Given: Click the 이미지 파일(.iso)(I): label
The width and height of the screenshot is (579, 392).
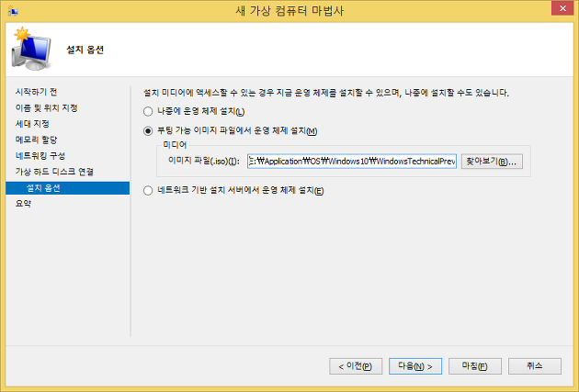Looking at the screenshot, I should click(x=204, y=162).
